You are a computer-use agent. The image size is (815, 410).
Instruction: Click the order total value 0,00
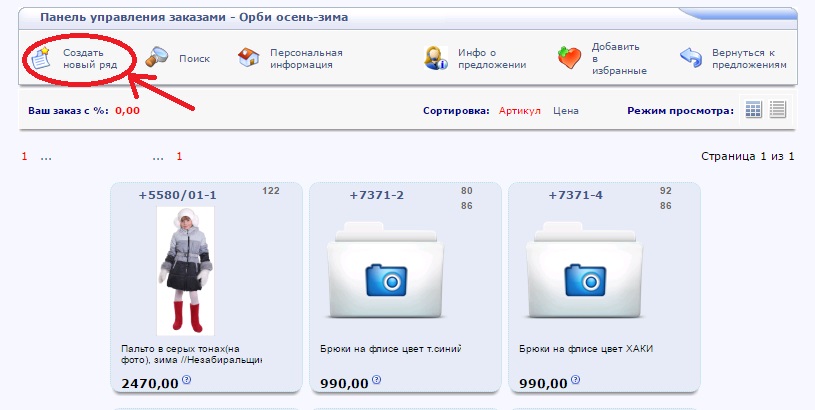(x=127, y=111)
